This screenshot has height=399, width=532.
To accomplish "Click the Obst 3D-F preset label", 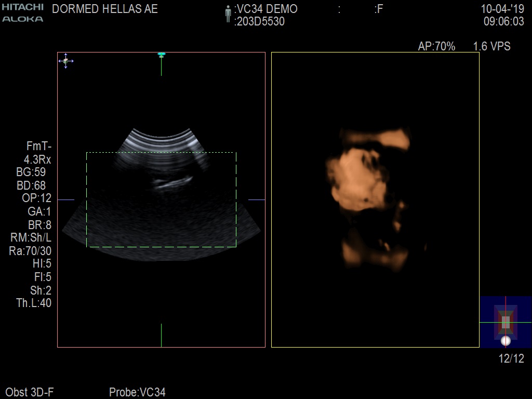I will coord(30,392).
